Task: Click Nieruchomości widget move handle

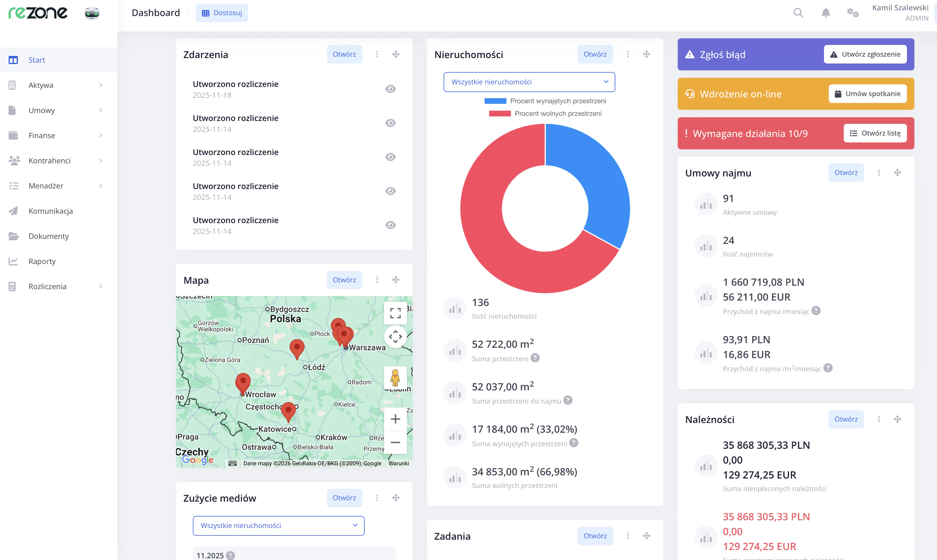Action: click(x=647, y=54)
